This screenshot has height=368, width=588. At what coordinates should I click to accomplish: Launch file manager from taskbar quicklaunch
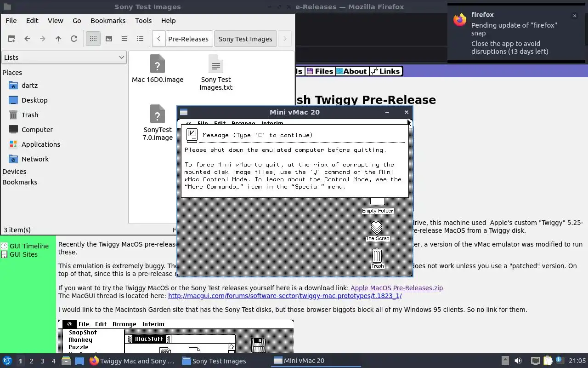(66, 361)
